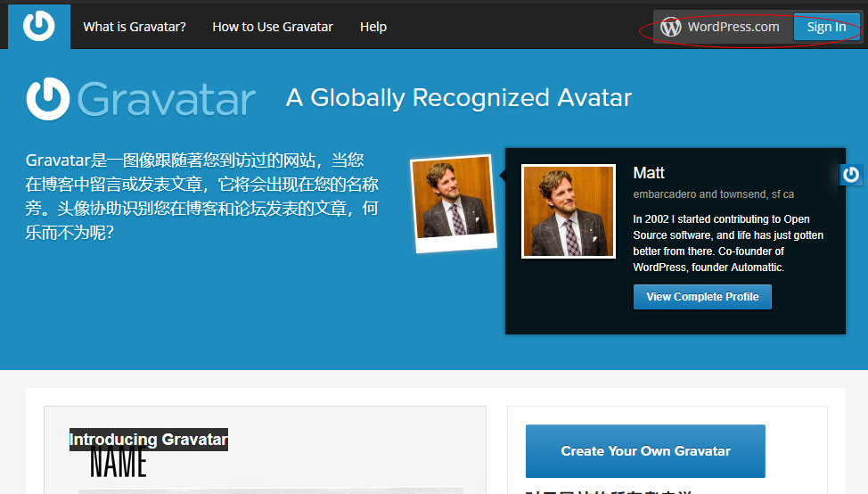The width and height of the screenshot is (868, 494).
Task: Click the 'A Globally Recognized Avatar' tagline
Action: tap(459, 98)
